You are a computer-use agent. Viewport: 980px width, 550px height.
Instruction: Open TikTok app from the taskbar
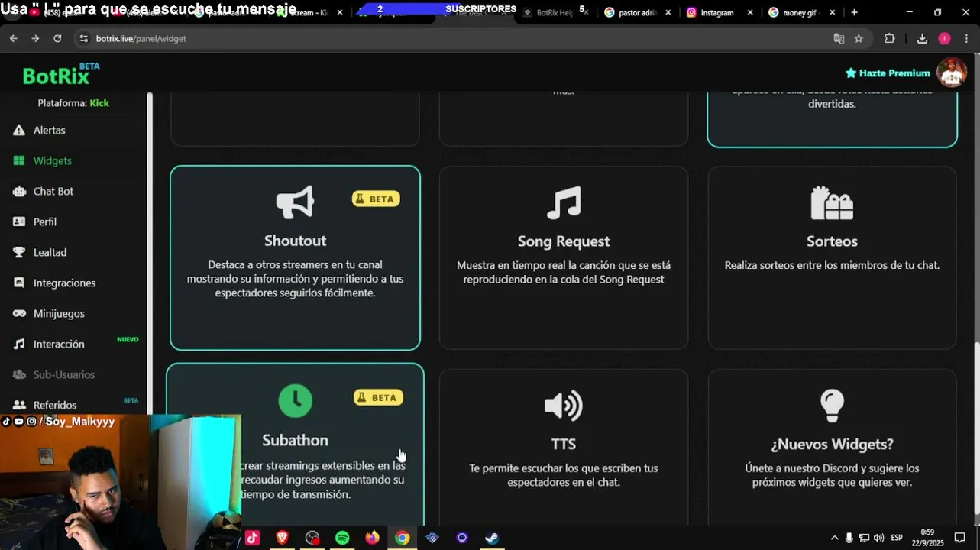tap(252, 538)
